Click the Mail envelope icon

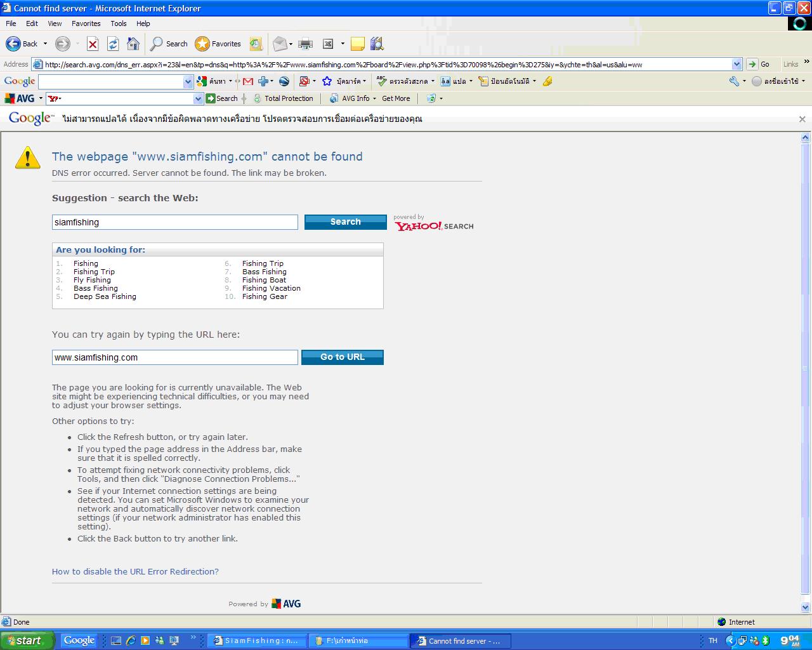coord(280,44)
